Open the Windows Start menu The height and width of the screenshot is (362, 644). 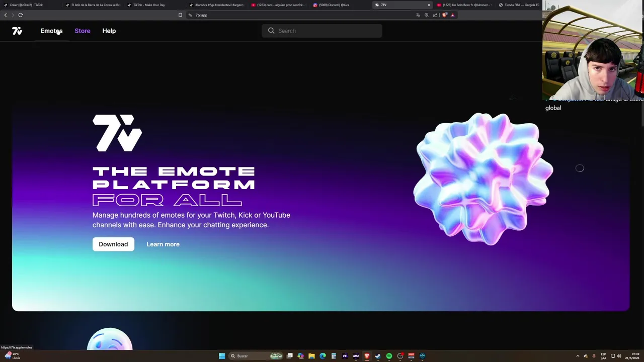[x=222, y=356]
